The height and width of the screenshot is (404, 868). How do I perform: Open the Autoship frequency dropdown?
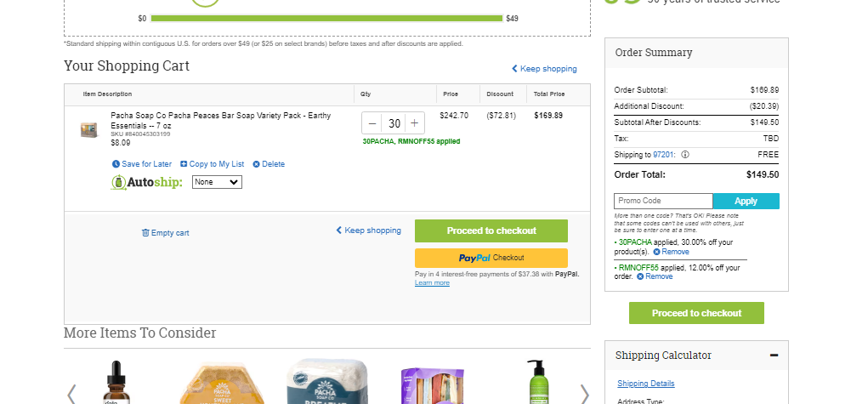pos(217,182)
